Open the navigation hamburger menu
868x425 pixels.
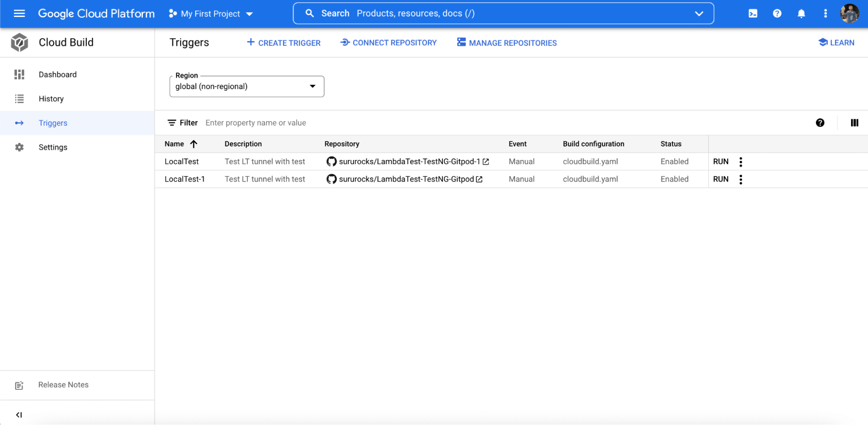(x=19, y=13)
